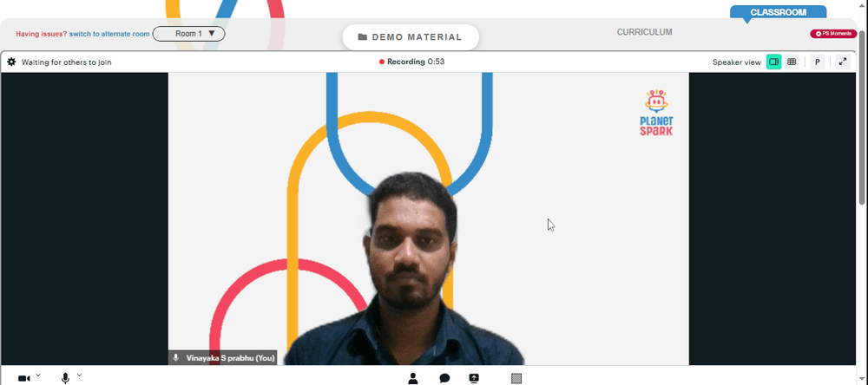Click the Having issues? text

click(42, 34)
